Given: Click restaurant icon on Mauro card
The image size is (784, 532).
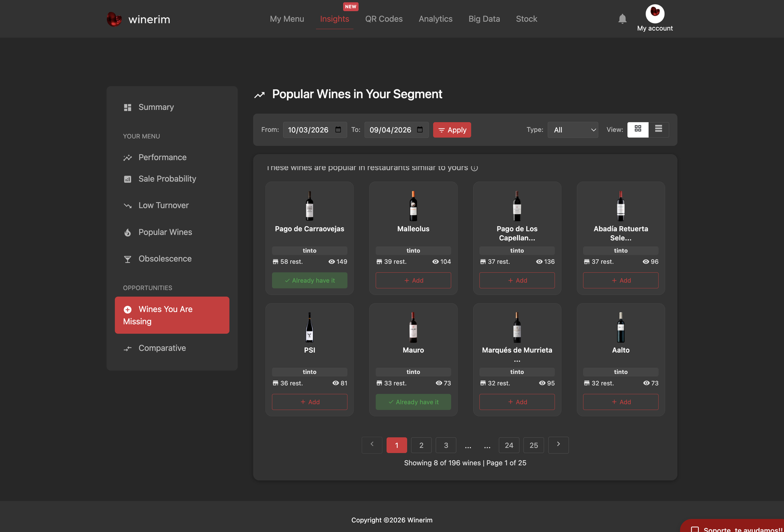Looking at the screenshot, I should pyautogui.click(x=379, y=383).
